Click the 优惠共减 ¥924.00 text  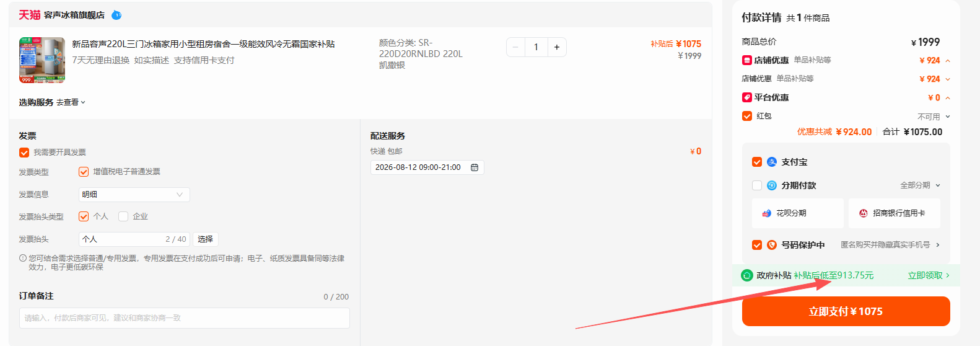click(x=834, y=132)
